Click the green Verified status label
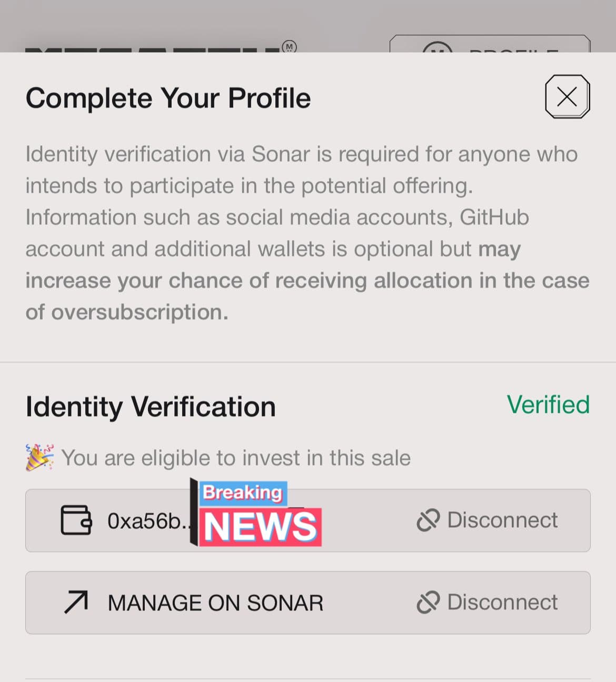This screenshot has height=682, width=616. [x=548, y=405]
